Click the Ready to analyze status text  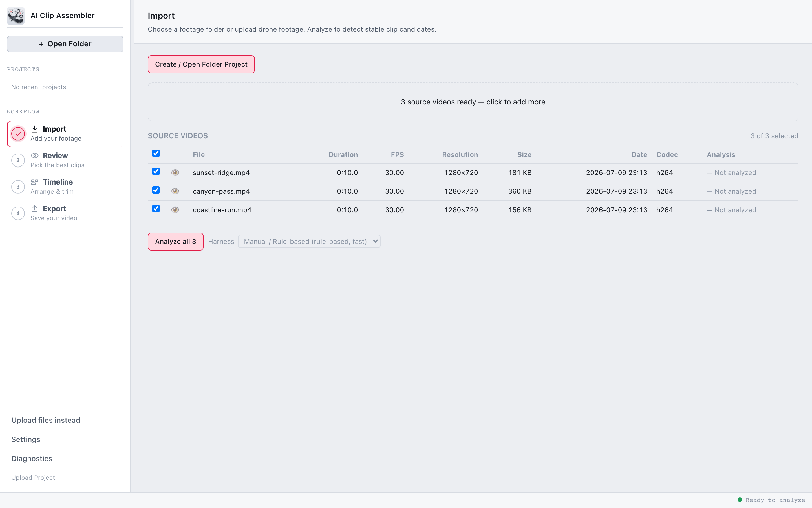[x=775, y=500]
